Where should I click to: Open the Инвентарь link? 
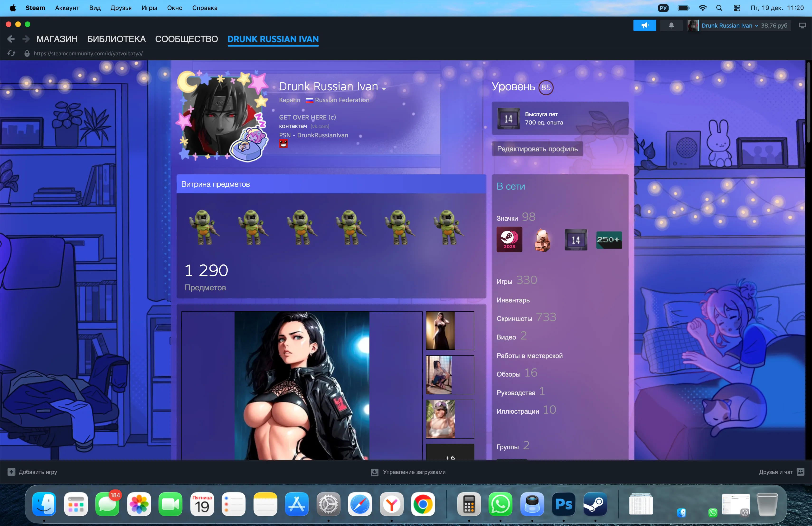[513, 300]
